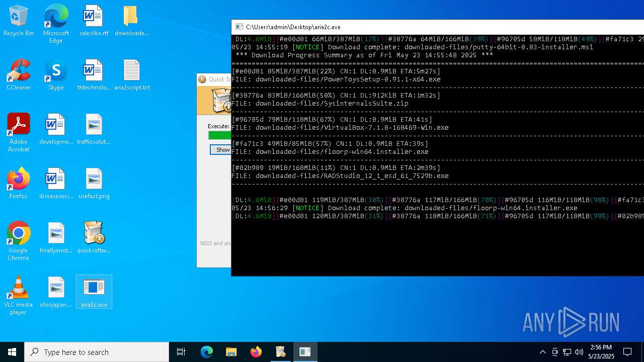Select the trafficsolut... image file
644x362 pixels.
point(94,130)
